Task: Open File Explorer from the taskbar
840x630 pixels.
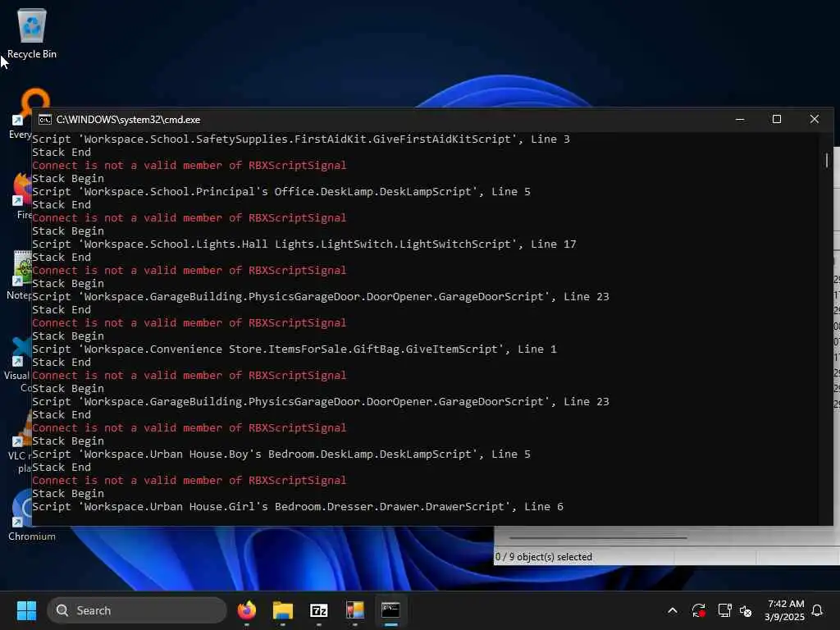Action: tap(283, 610)
